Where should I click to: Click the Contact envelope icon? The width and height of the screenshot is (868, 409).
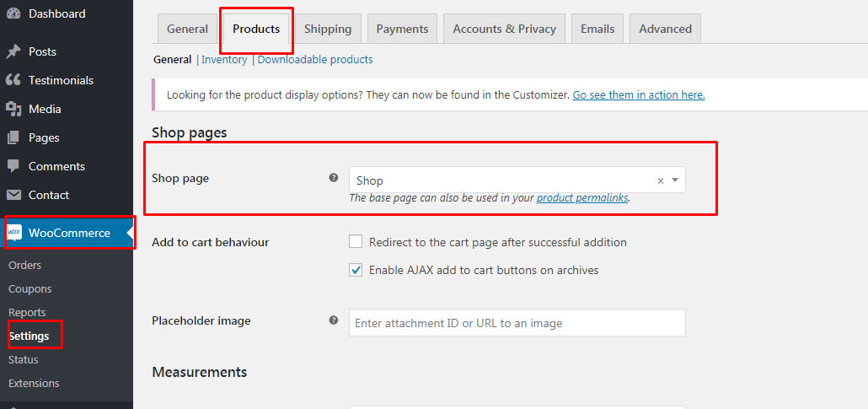(x=13, y=195)
